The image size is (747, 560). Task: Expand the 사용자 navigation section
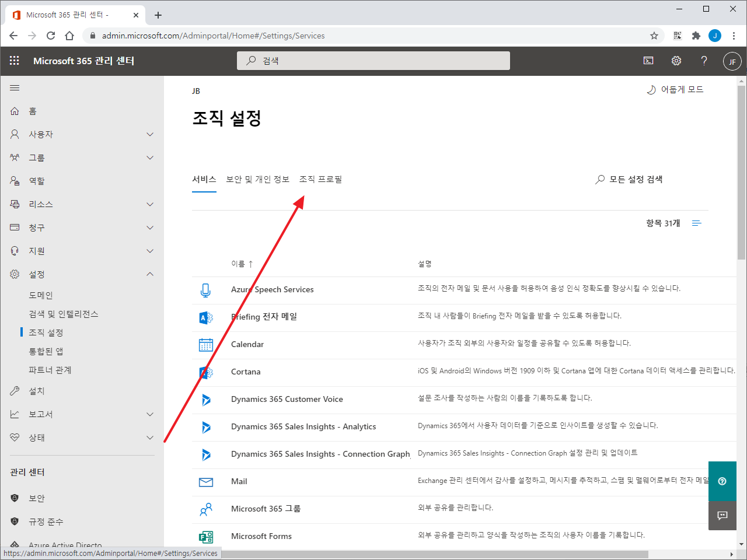click(x=150, y=134)
